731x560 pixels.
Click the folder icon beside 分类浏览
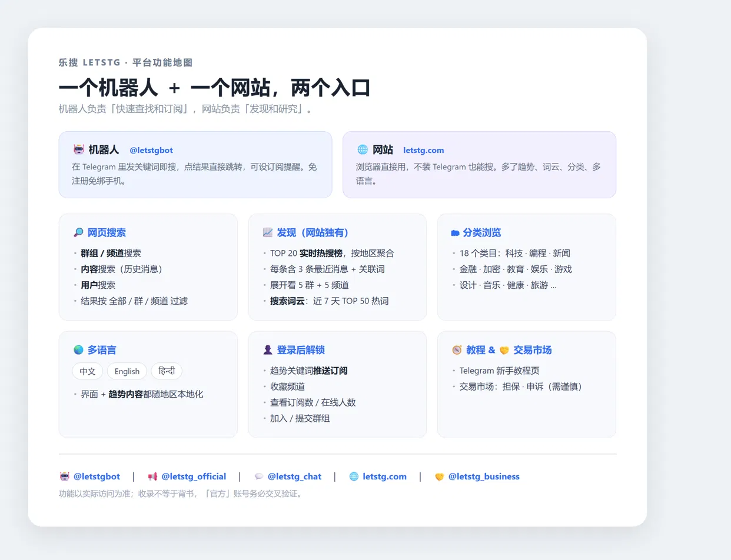455,233
